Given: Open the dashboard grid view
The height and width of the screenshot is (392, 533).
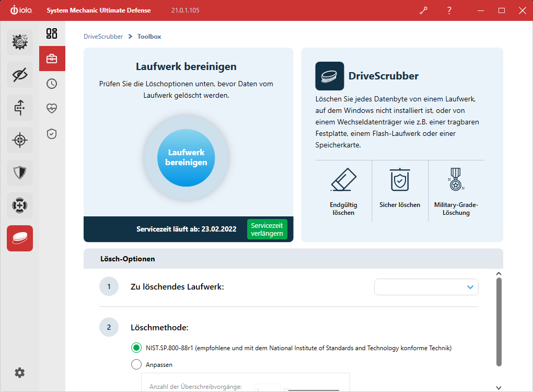Looking at the screenshot, I should tap(52, 33).
